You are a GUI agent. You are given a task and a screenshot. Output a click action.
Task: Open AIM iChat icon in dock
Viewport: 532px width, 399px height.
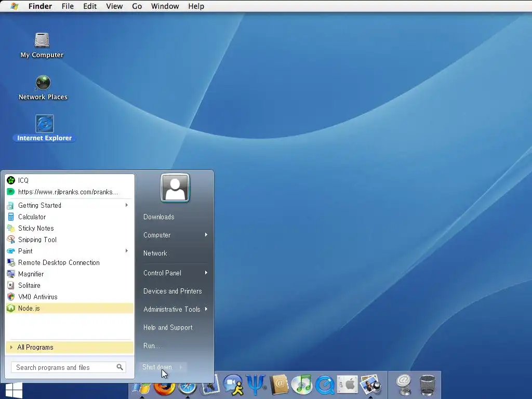click(x=233, y=385)
